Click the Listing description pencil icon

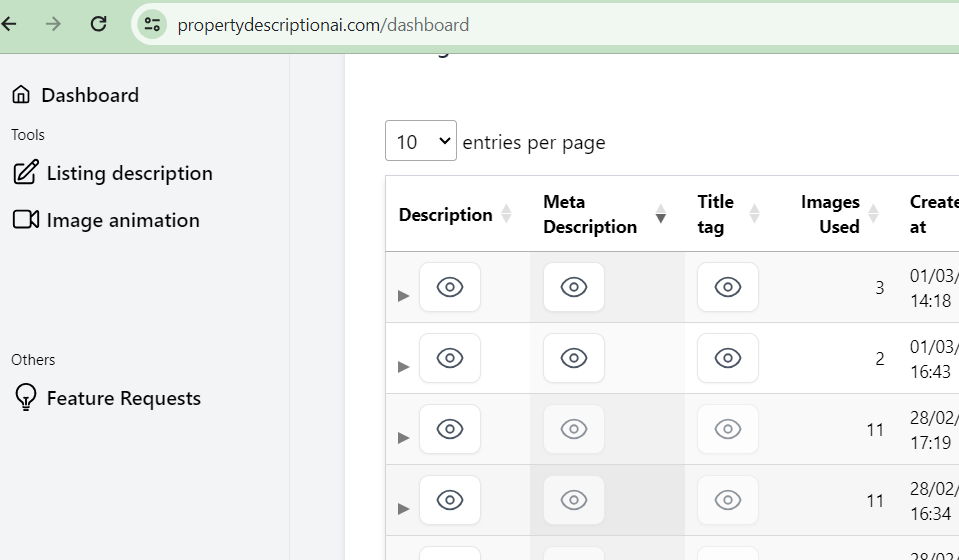[25, 172]
